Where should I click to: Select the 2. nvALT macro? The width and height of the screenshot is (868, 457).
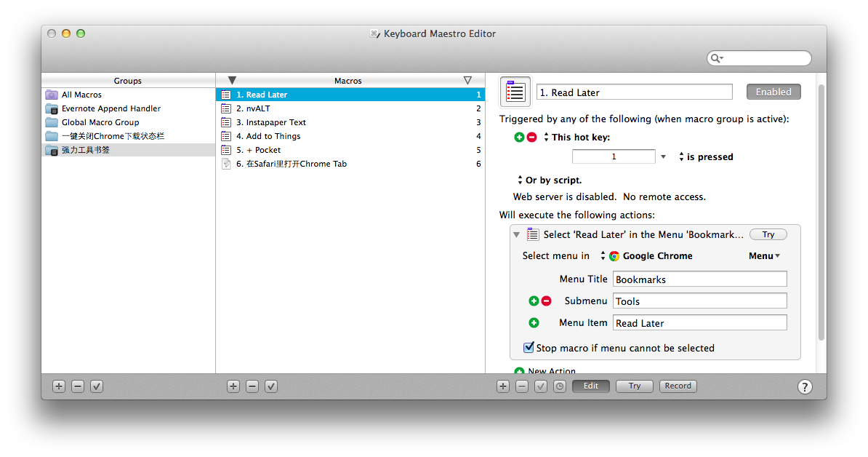pyautogui.click(x=350, y=108)
